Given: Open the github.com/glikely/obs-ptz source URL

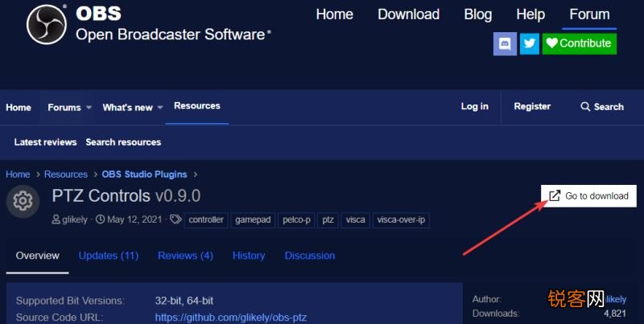Looking at the screenshot, I should pos(231,318).
